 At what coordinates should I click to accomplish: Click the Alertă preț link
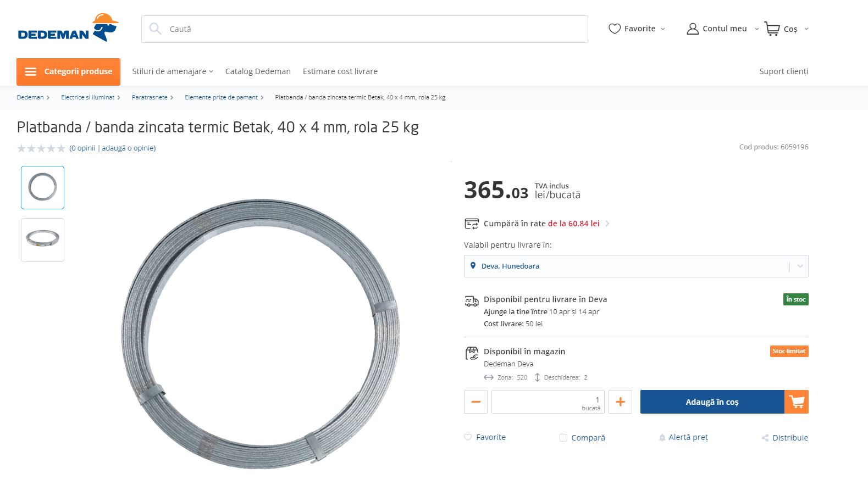click(688, 438)
